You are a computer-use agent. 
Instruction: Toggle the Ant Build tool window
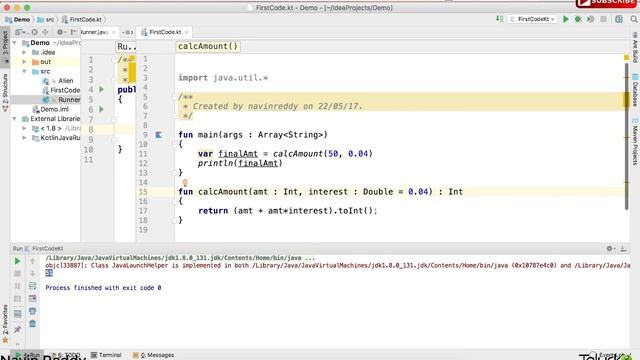coord(635,47)
